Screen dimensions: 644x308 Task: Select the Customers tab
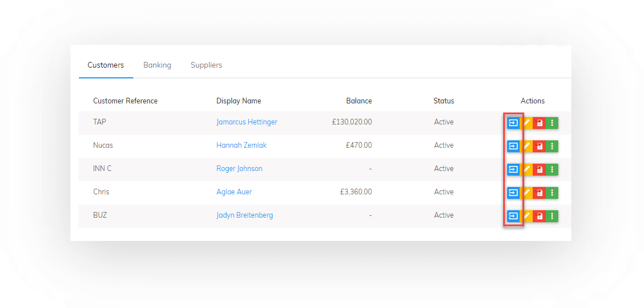click(x=106, y=65)
